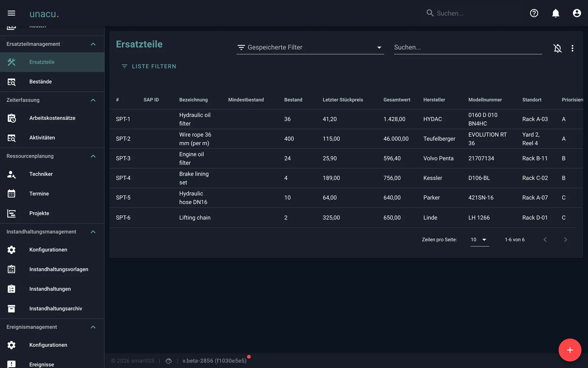The width and height of the screenshot is (588, 368).
Task: Go to previous table page
Action: click(x=545, y=240)
